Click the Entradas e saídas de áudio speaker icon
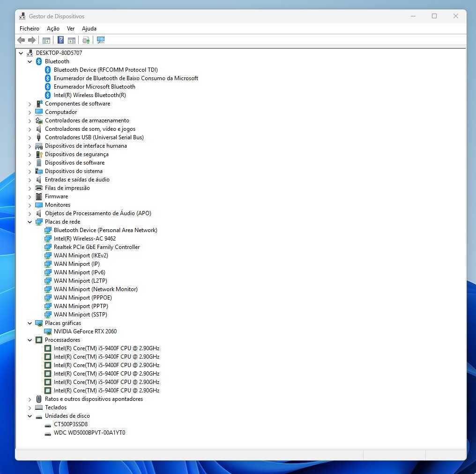The image size is (476, 474). coord(38,180)
